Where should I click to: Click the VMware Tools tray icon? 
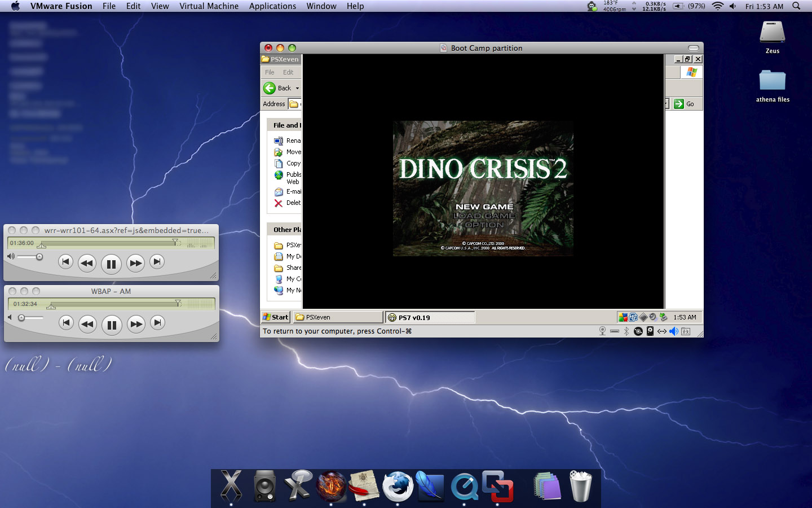click(x=633, y=317)
